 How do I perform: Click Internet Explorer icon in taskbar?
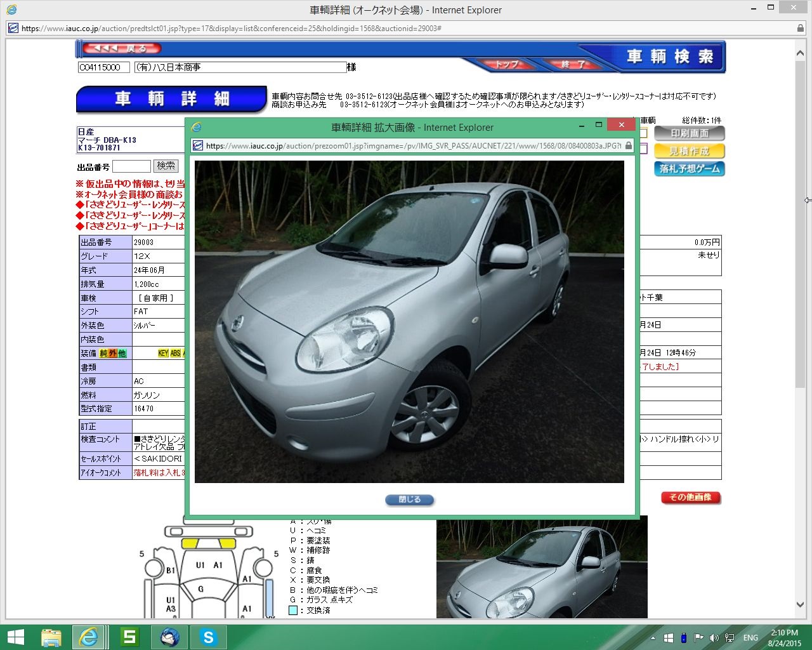89,637
